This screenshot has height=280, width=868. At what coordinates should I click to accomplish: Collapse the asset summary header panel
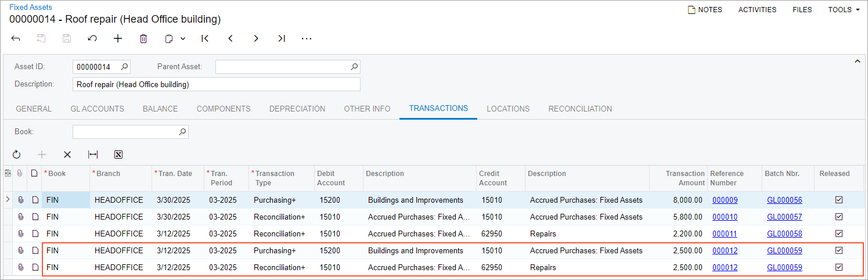coord(857,61)
